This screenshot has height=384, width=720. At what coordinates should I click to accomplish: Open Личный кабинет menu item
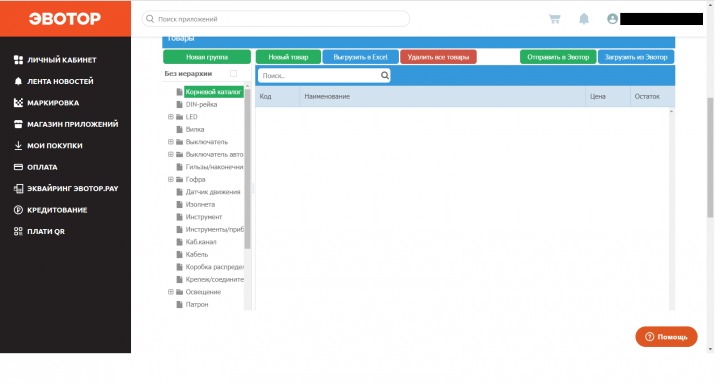pos(62,60)
